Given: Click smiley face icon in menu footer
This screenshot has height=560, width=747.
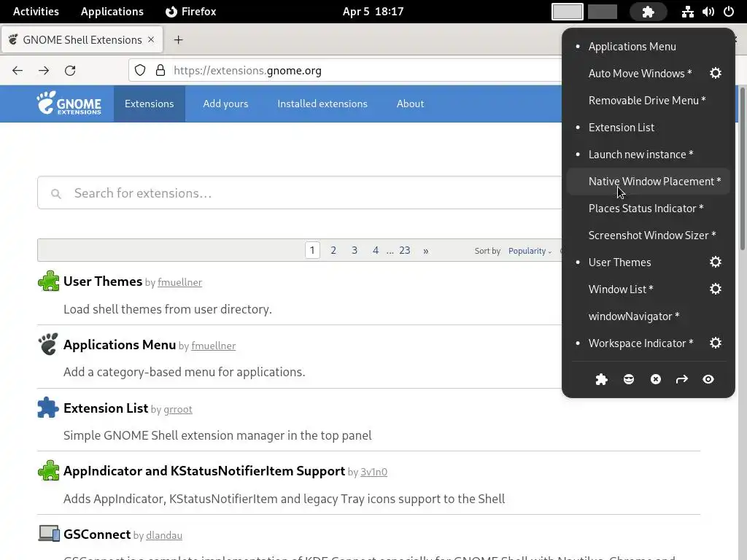Looking at the screenshot, I should [x=628, y=379].
